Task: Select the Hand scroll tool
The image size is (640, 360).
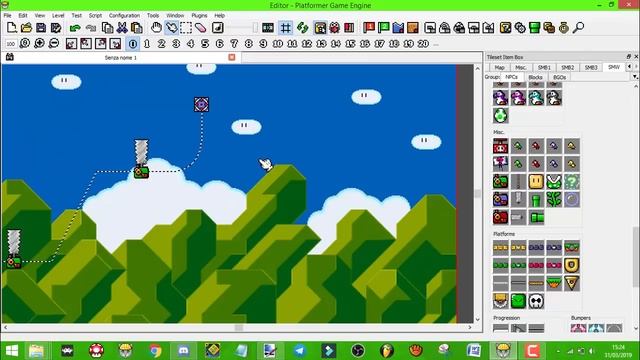Action: click(156, 28)
